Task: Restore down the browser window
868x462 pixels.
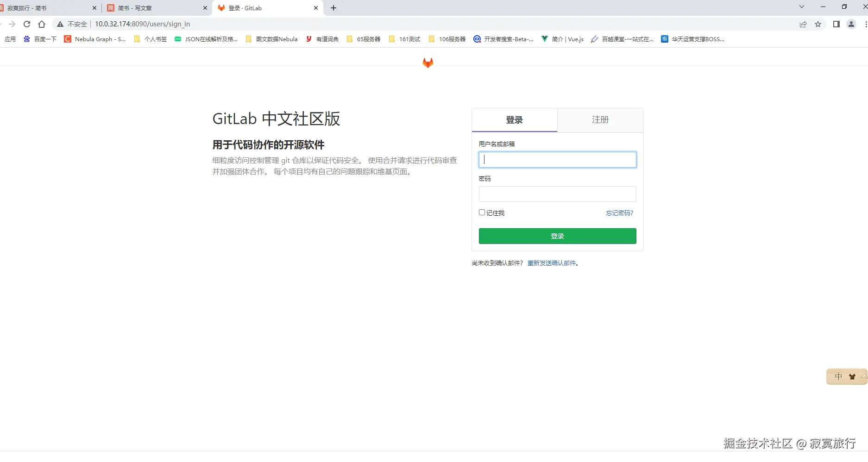Action: [x=844, y=7]
